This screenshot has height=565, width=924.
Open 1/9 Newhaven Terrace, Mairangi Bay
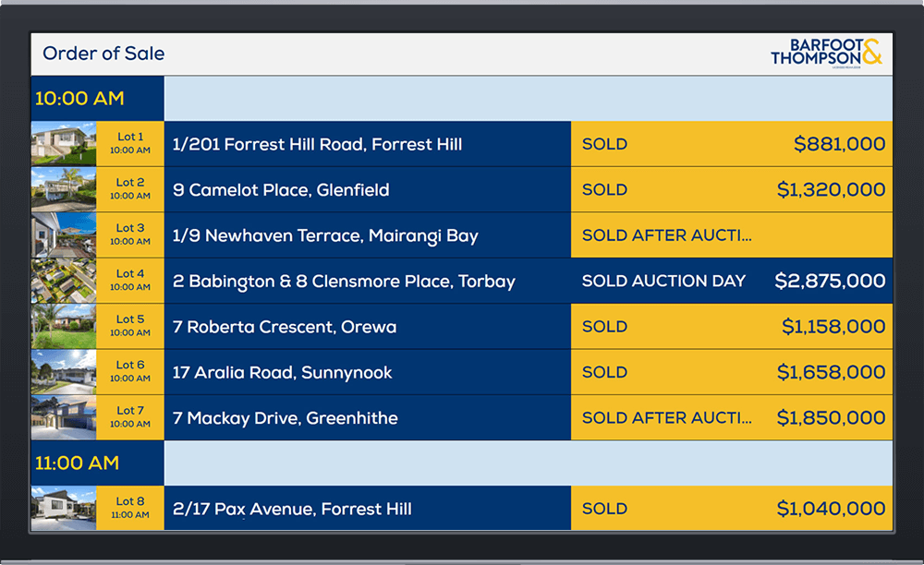tap(325, 235)
